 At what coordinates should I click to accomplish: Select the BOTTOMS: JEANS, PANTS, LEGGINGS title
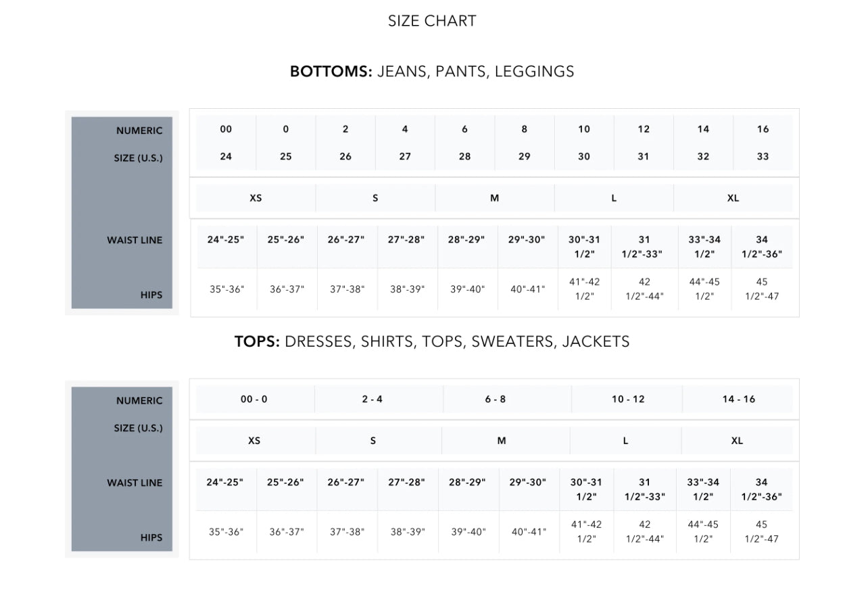432,71
